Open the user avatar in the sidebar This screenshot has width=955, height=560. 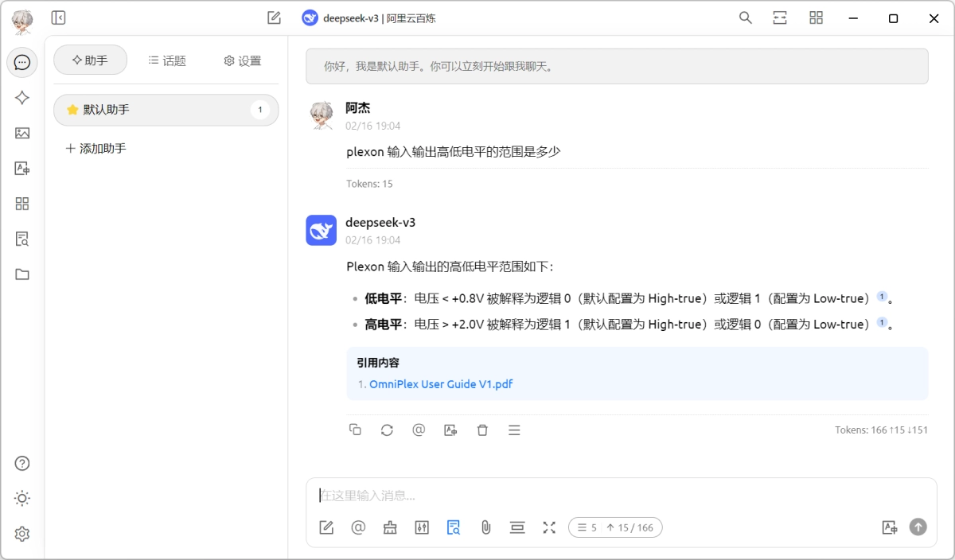pyautogui.click(x=22, y=21)
